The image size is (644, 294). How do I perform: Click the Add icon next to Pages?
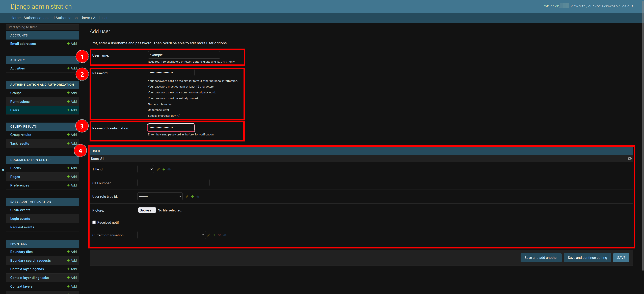72,177
